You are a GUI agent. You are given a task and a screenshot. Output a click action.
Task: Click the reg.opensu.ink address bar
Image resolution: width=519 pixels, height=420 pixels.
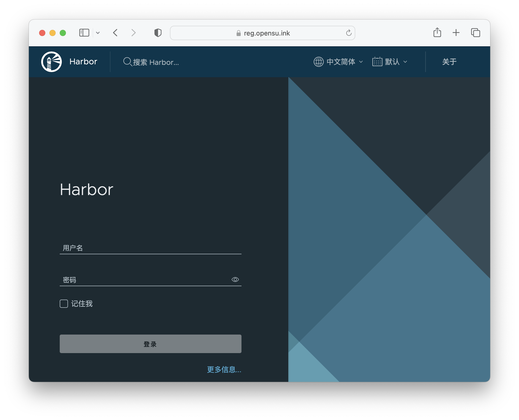[x=263, y=33]
